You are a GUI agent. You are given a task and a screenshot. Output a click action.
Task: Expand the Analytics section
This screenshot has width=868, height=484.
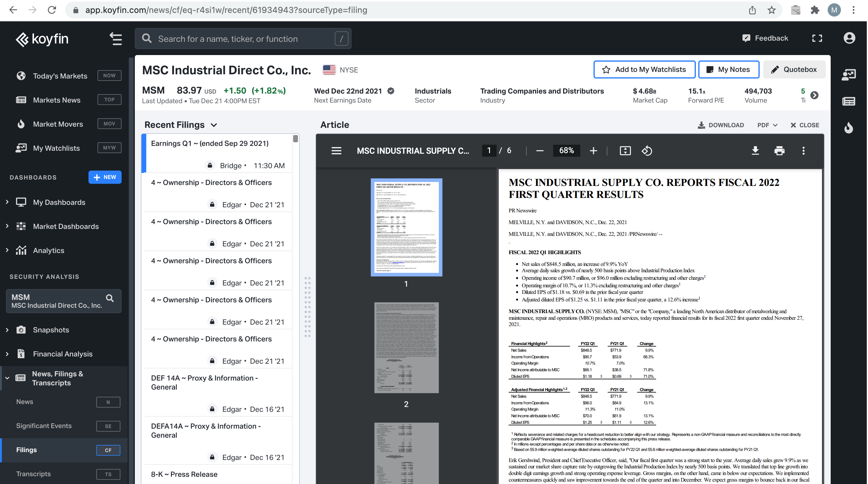click(x=7, y=250)
